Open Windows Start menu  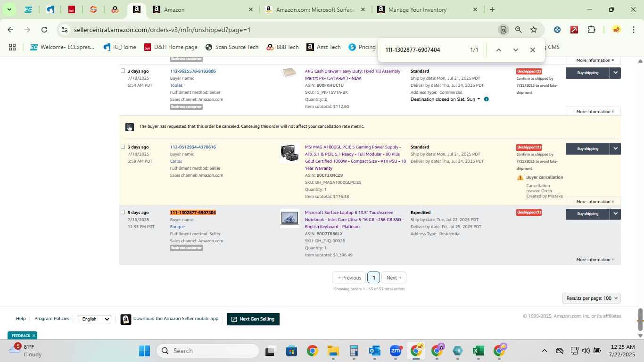click(144, 351)
